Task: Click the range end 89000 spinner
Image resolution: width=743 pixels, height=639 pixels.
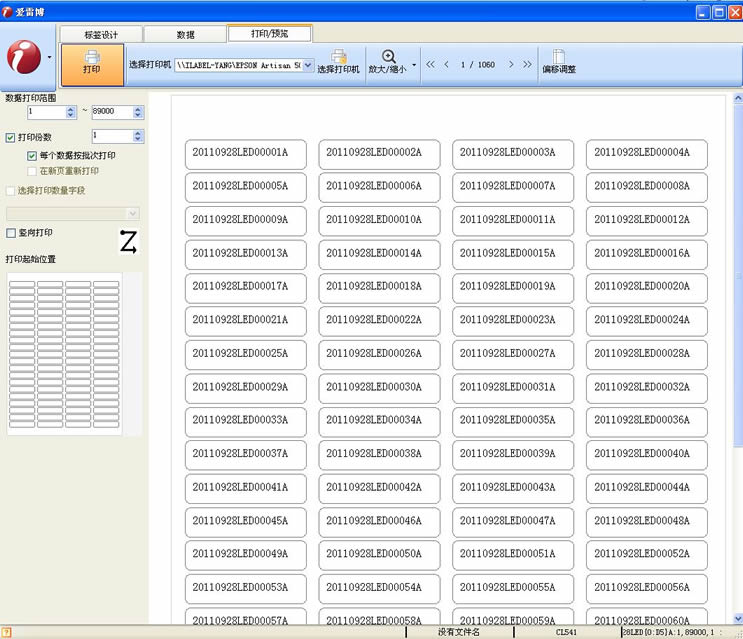Action: (138, 112)
